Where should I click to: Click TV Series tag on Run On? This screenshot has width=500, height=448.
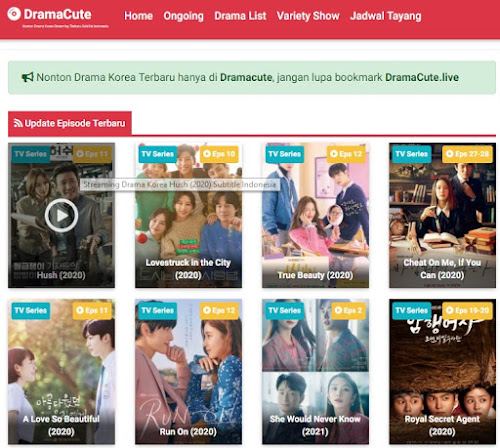point(157,310)
